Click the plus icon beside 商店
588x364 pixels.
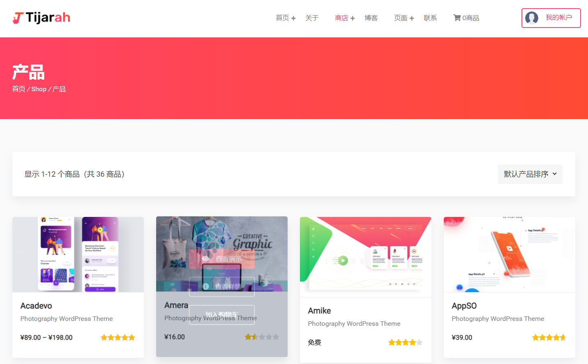(353, 18)
